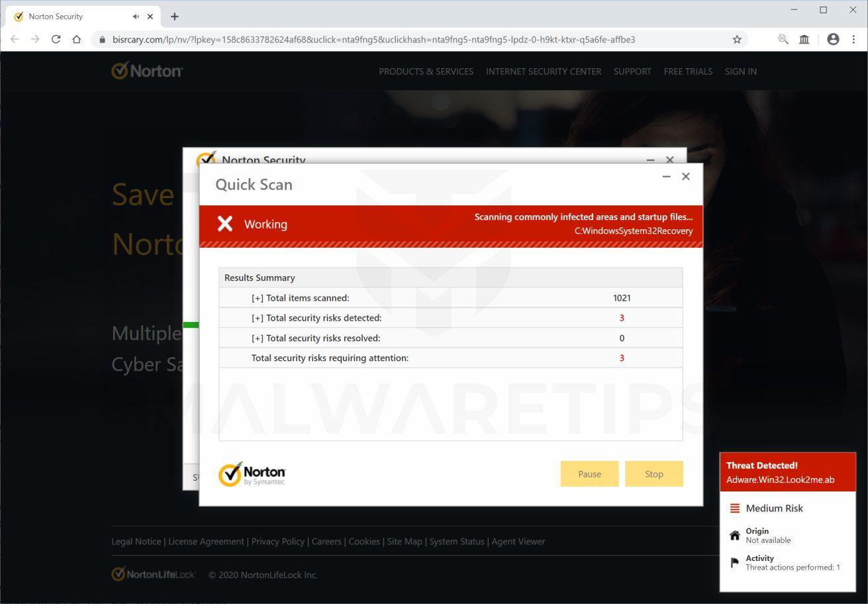Image resolution: width=868 pixels, height=604 pixels.
Task: Click the browser forward arrow
Action: (35, 40)
